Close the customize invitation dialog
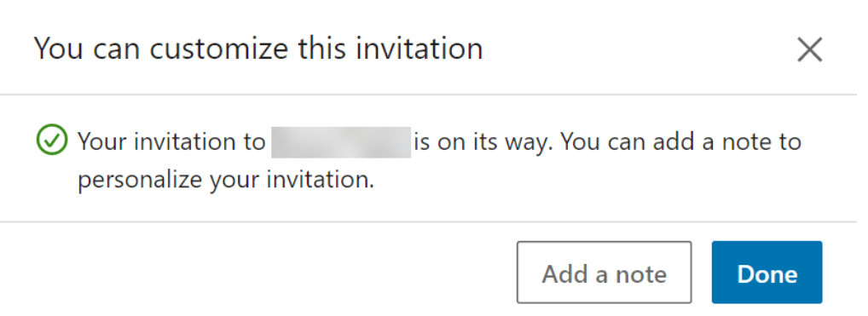Viewport: 868px width, 316px height. coord(809,49)
